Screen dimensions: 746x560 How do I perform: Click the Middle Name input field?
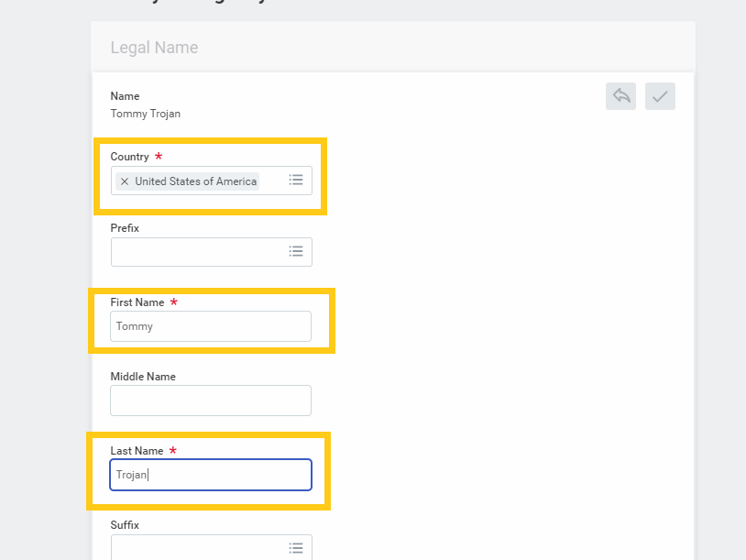211,401
